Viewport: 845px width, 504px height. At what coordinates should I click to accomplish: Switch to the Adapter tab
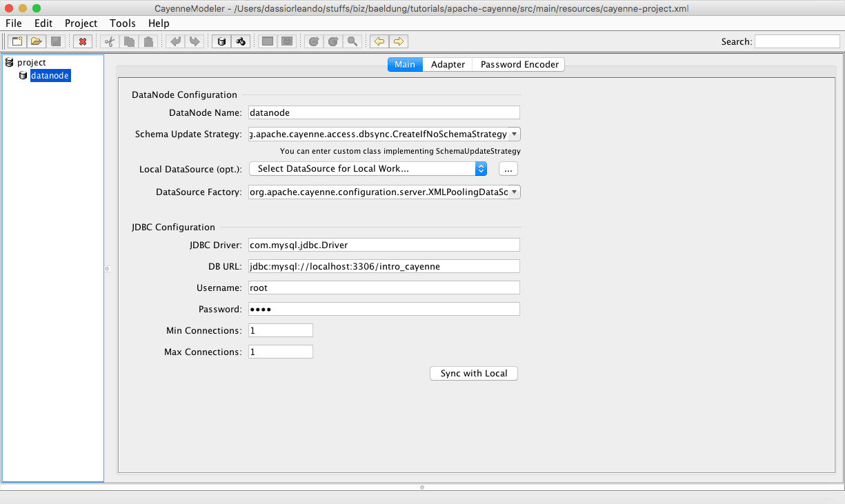click(448, 65)
